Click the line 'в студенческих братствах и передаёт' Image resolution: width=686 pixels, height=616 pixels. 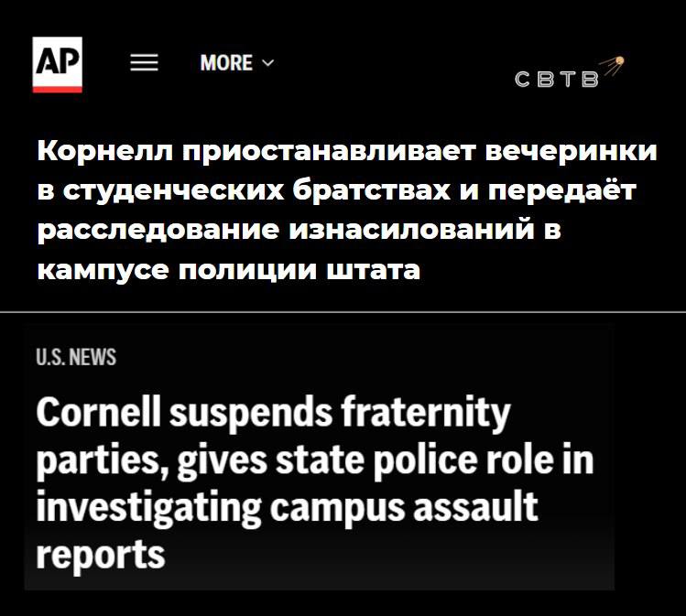point(336,191)
